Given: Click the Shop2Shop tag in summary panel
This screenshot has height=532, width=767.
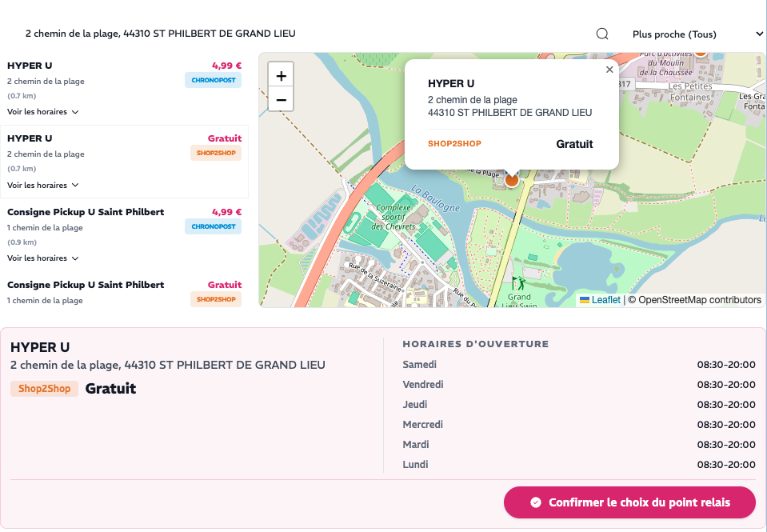Looking at the screenshot, I should [x=45, y=389].
